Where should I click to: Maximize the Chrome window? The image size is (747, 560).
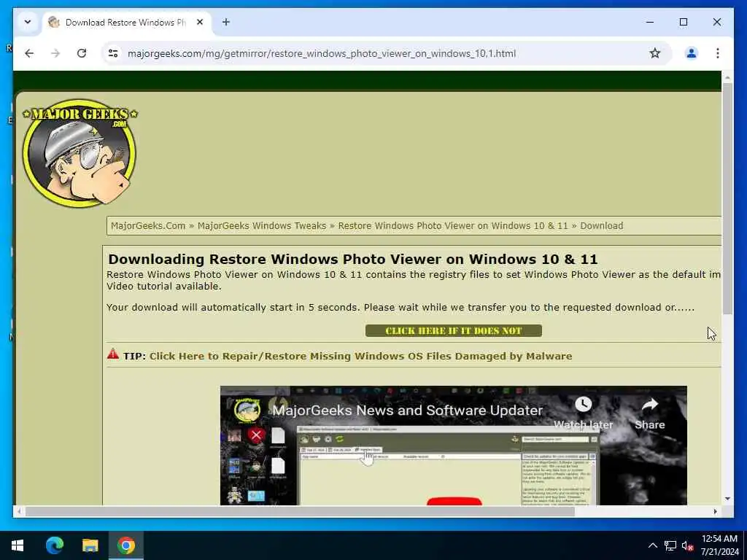click(683, 22)
